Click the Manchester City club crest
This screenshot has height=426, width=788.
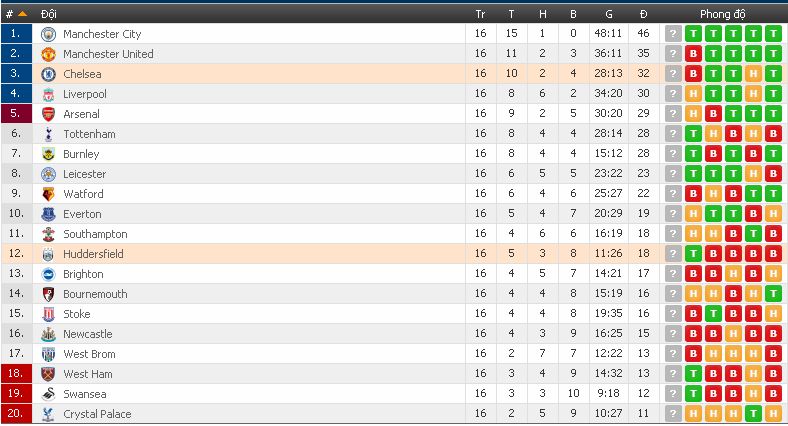click(x=47, y=34)
